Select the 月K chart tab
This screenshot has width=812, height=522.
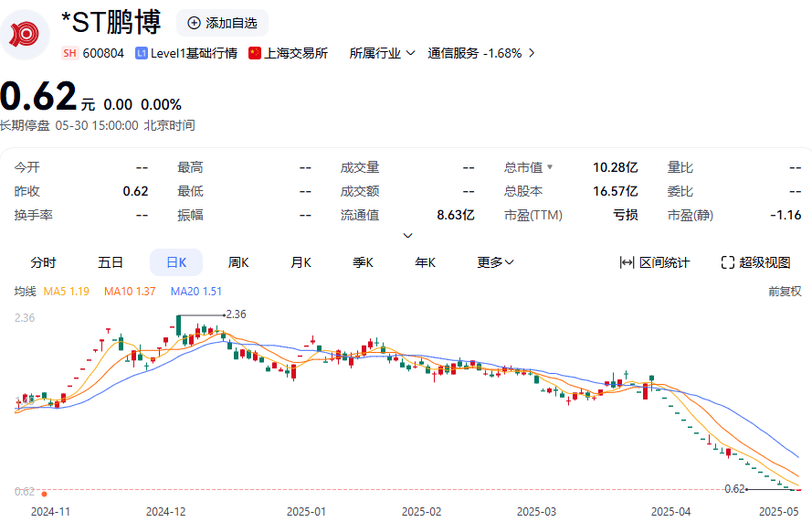click(x=301, y=262)
